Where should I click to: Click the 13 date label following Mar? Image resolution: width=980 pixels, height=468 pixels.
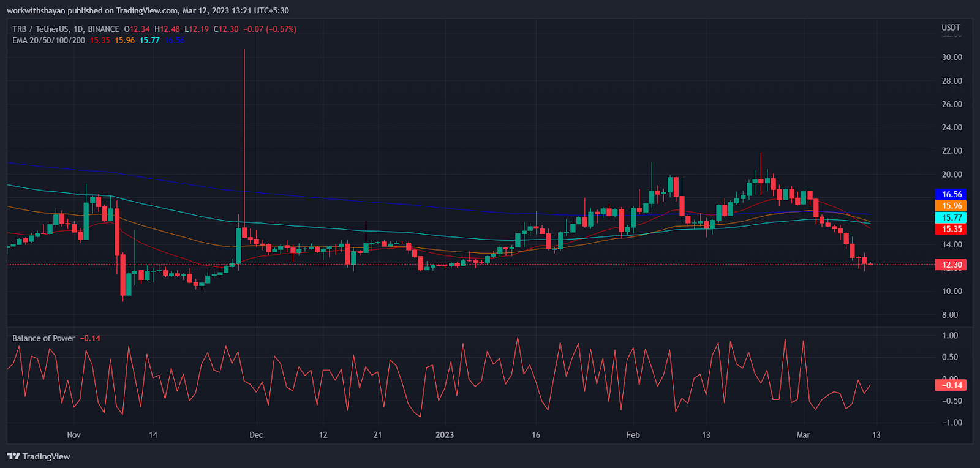coord(876,435)
